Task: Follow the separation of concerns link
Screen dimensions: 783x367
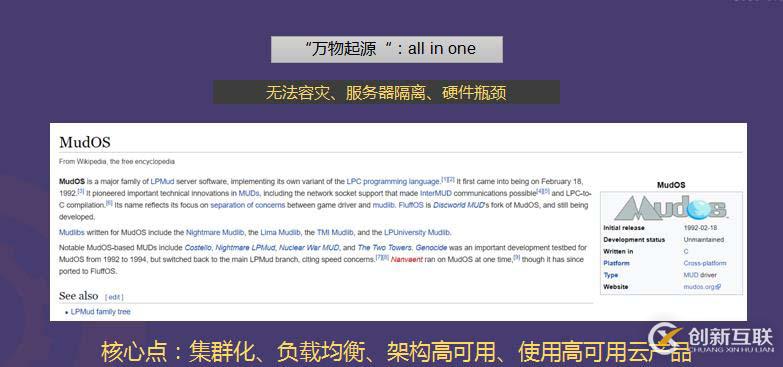Action: click(248, 205)
